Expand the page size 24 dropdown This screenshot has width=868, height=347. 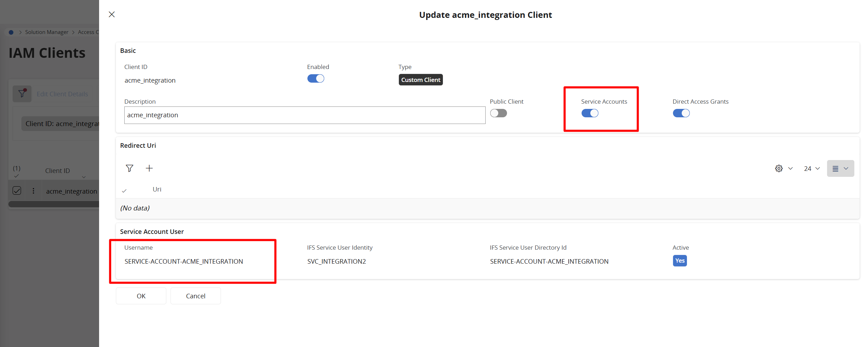pyautogui.click(x=812, y=168)
